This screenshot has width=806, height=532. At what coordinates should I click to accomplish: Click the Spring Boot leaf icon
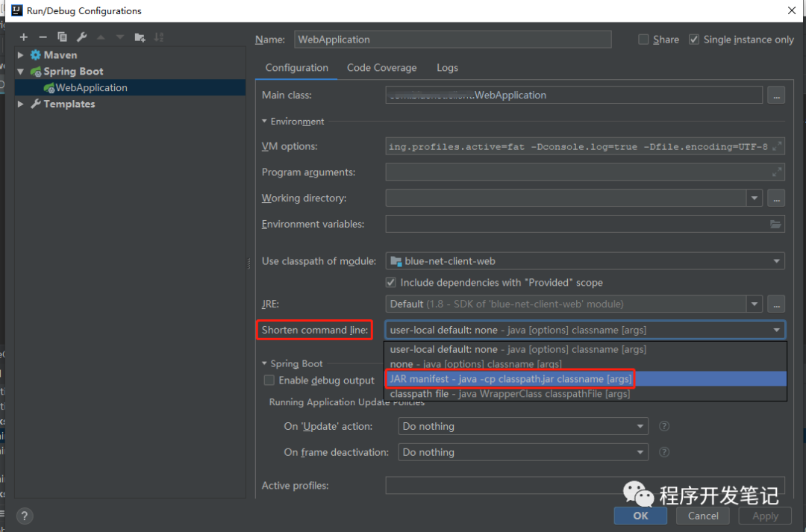point(34,71)
